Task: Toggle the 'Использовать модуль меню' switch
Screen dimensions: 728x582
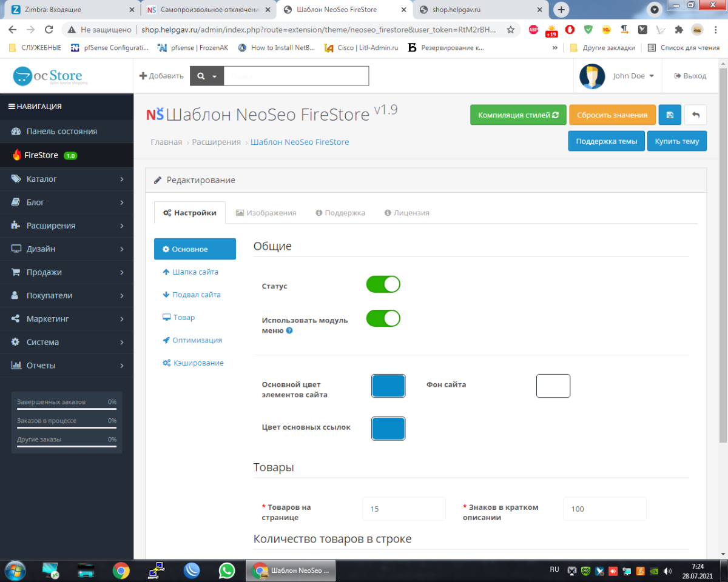Action: click(383, 318)
